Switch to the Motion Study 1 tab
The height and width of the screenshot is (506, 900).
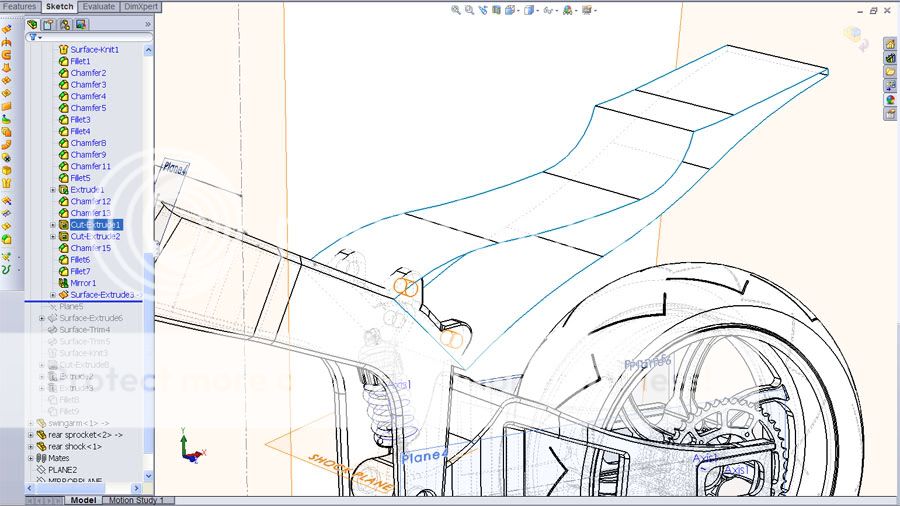click(136, 500)
